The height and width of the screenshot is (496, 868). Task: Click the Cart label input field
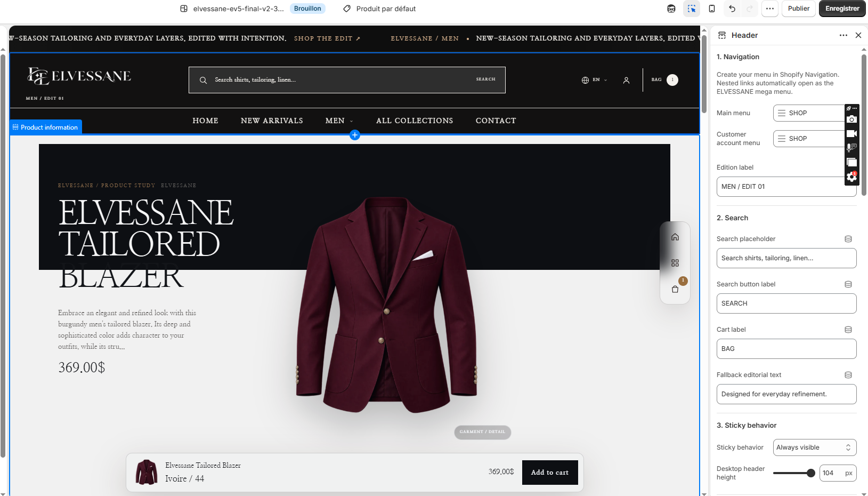pyautogui.click(x=786, y=349)
